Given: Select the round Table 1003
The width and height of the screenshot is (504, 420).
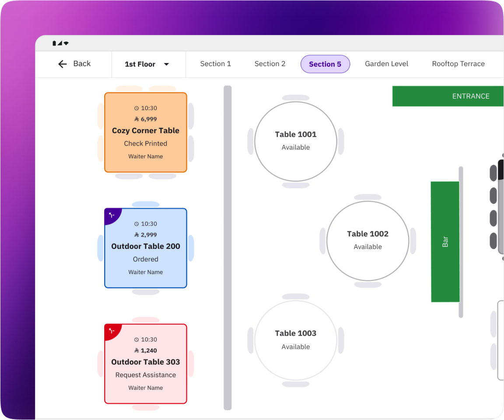Looking at the screenshot, I should [x=296, y=341].
